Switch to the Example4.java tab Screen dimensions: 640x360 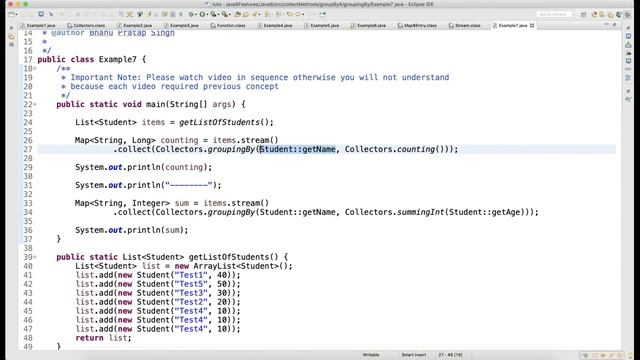pos(275,25)
